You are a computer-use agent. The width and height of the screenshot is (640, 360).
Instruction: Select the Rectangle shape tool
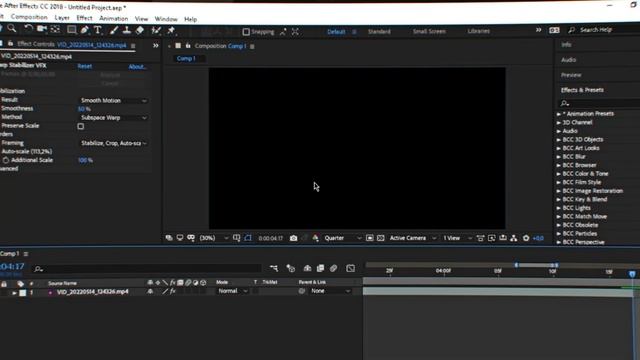tap(71, 29)
